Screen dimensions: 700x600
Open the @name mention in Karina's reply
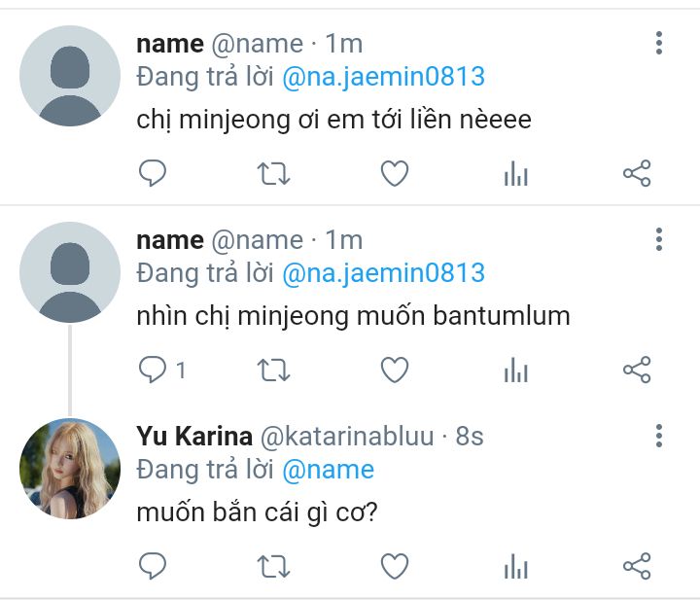(329, 470)
